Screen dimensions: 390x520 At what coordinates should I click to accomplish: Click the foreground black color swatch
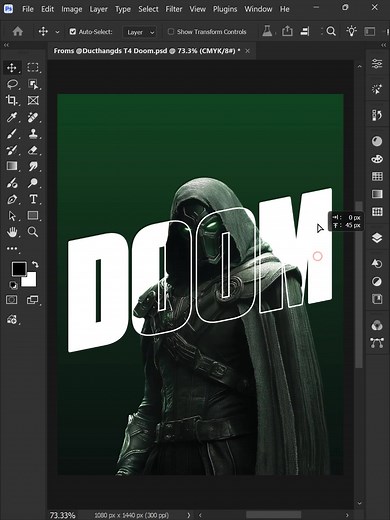[x=18, y=268]
